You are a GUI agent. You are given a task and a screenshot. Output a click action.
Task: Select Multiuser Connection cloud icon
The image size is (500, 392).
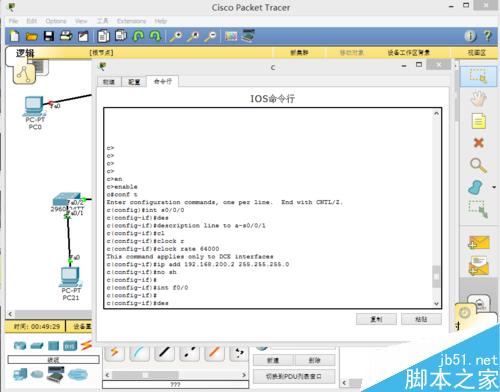click(78, 374)
